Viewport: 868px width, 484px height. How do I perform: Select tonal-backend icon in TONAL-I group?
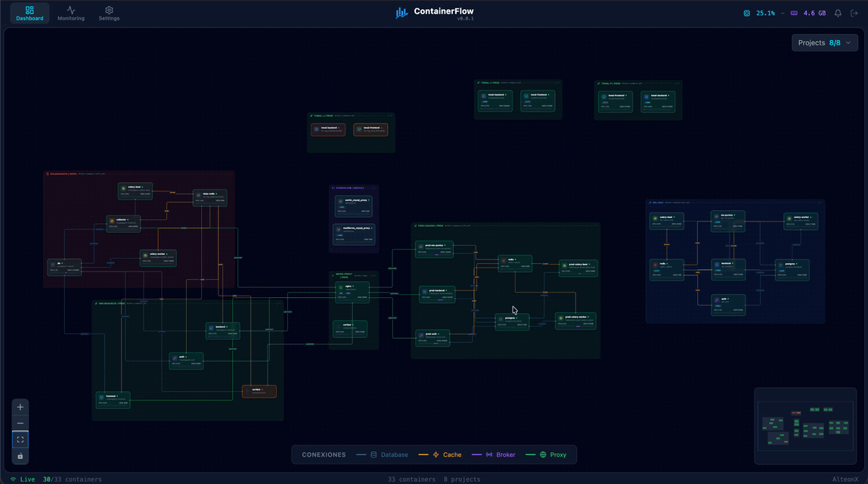point(484,96)
